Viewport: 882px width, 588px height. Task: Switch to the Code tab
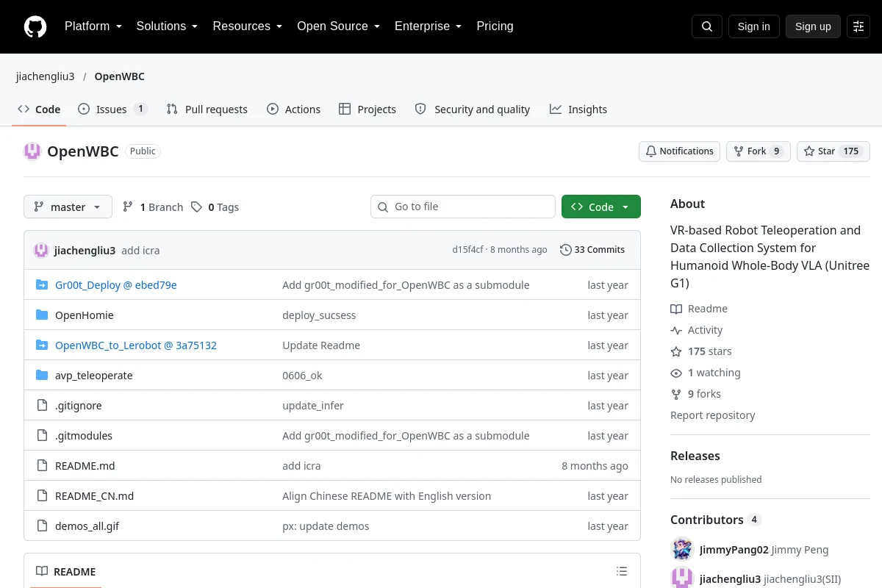39,110
